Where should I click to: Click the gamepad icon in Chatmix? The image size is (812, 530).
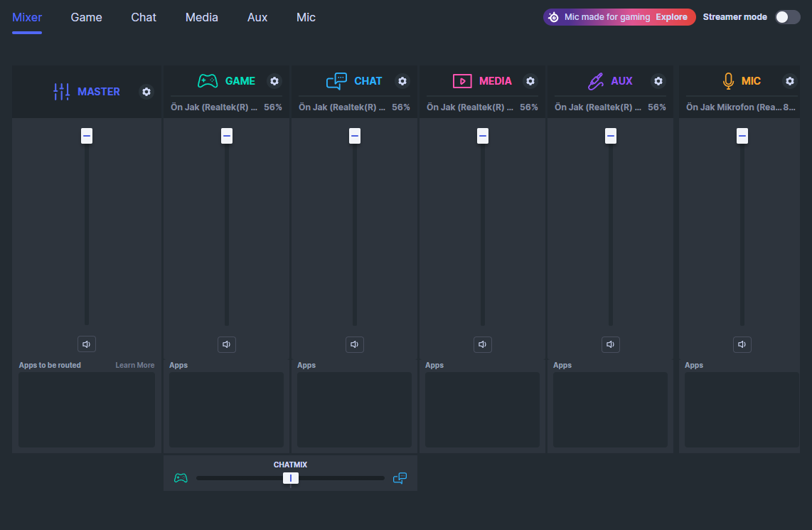[181, 478]
